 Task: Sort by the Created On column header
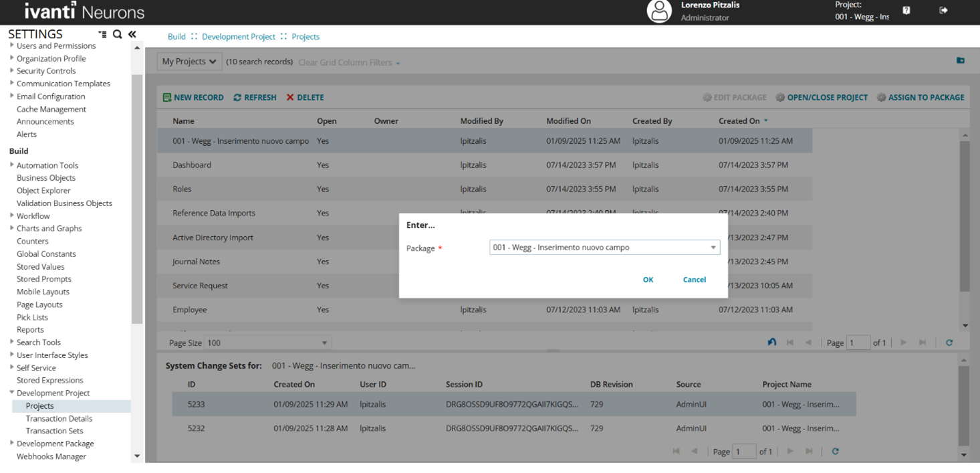click(x=739, y=121)
